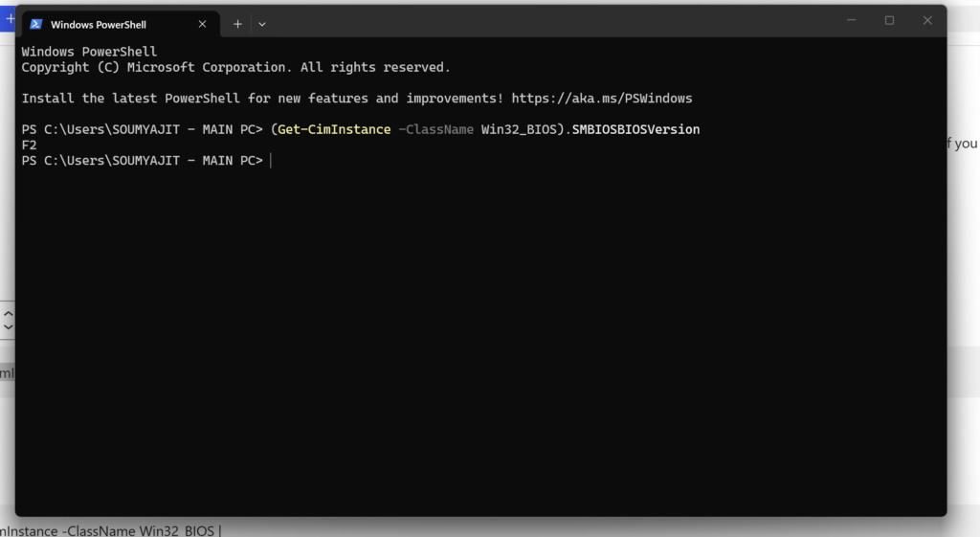This screenshot has width=980, height=537.
Task: Select the Windows PowerShell tab
Action: coord(121,24)
